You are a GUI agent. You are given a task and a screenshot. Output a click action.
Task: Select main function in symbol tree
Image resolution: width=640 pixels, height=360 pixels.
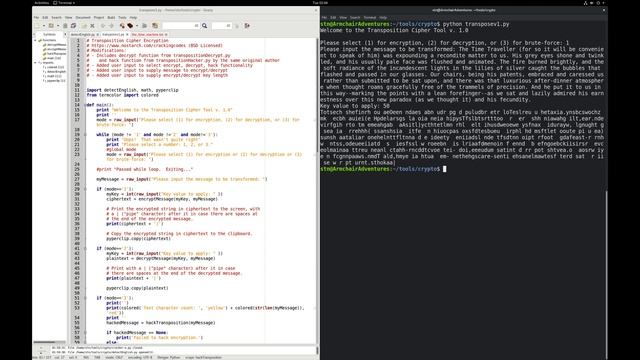(52, 58)
